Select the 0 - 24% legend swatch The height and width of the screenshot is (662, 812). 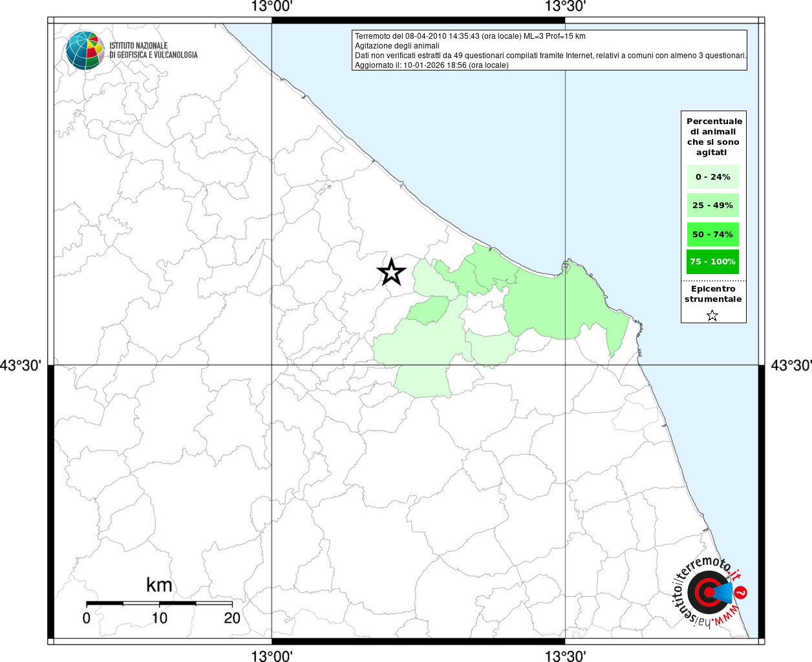coord(713,177)
